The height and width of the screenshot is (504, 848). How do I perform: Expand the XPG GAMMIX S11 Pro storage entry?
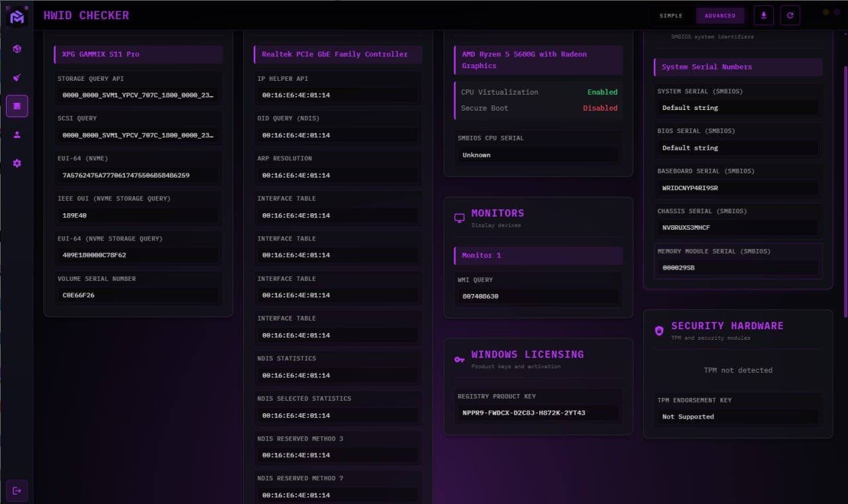tap(138, 54)
